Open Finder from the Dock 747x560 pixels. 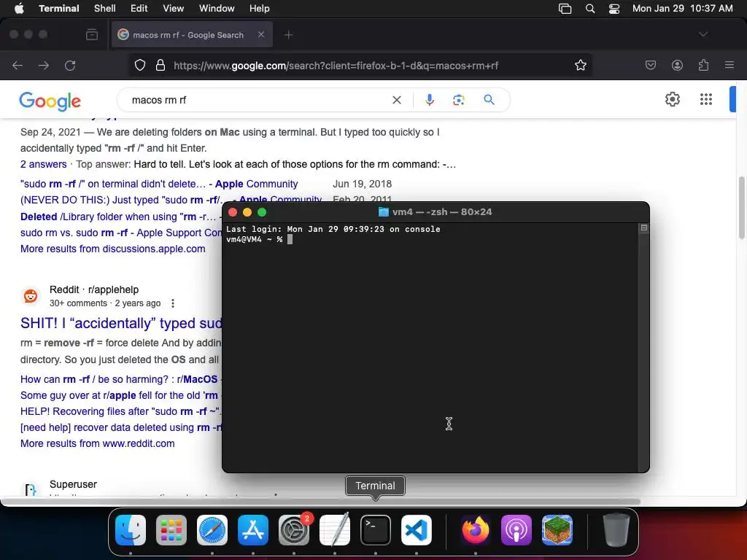pyautogui.click(x=131, y=530)
